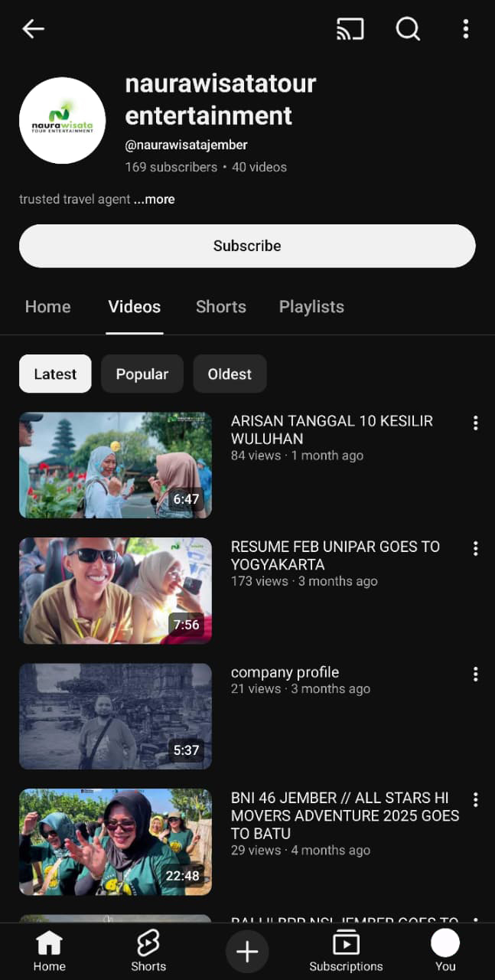Sort videos with the Oldest chip
Image resolution: width=495 pixels, height=980 pixels.
[230, 374]
